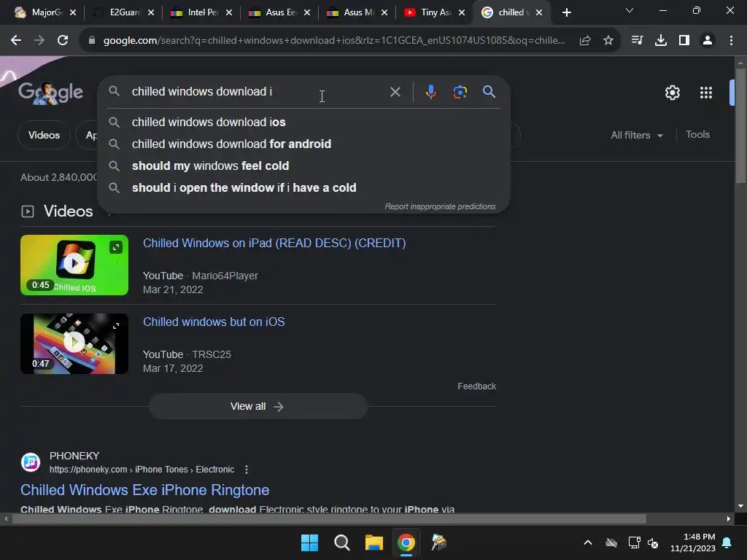747x560 pixels.
Task: Click the share page icon in address bar
Action: click(x=585, y=41)
